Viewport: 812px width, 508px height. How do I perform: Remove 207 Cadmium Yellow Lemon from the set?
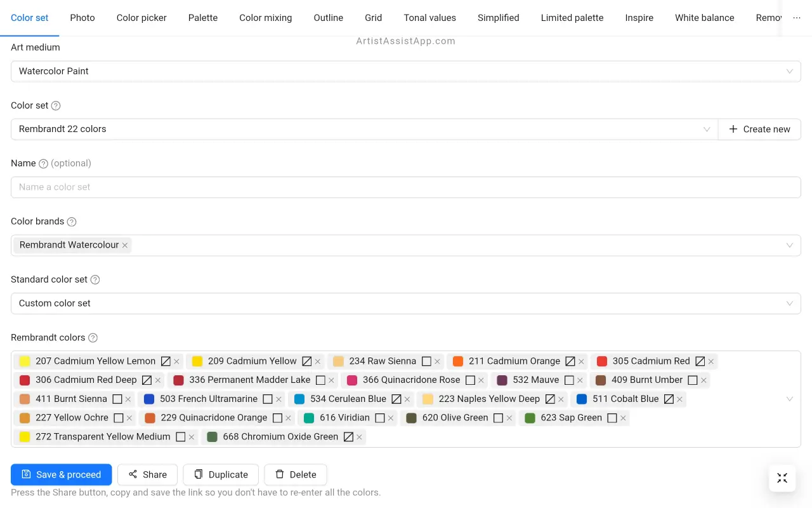click(176, 361)
